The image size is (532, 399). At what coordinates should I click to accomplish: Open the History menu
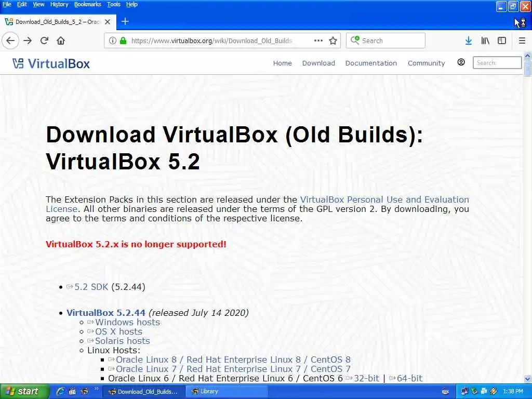59,4
